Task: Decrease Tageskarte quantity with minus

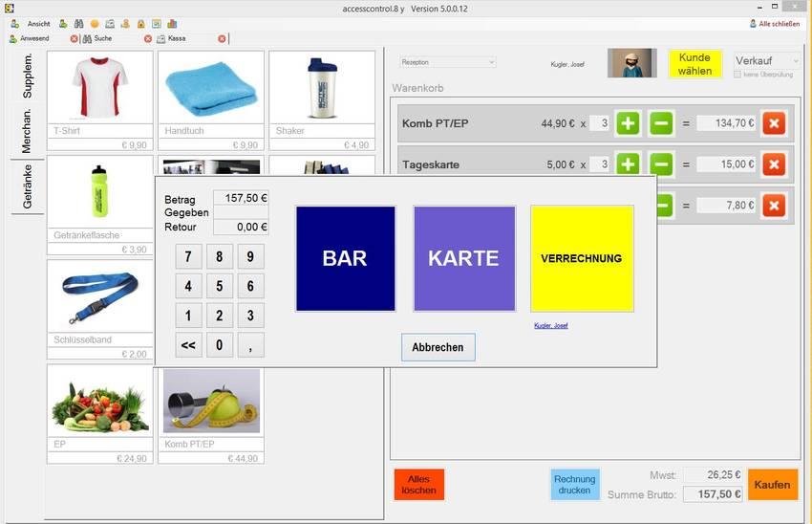Action: [x=661, y=164]
